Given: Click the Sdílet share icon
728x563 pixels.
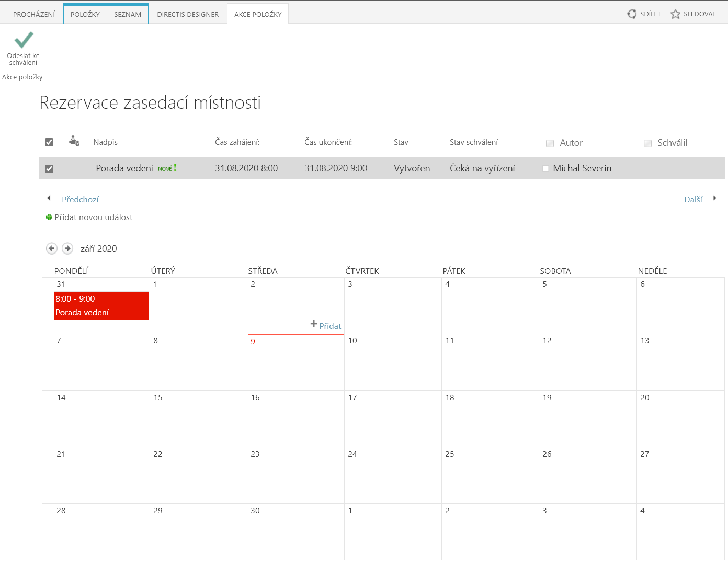Looking at the screenshot, I should point(632,14).
